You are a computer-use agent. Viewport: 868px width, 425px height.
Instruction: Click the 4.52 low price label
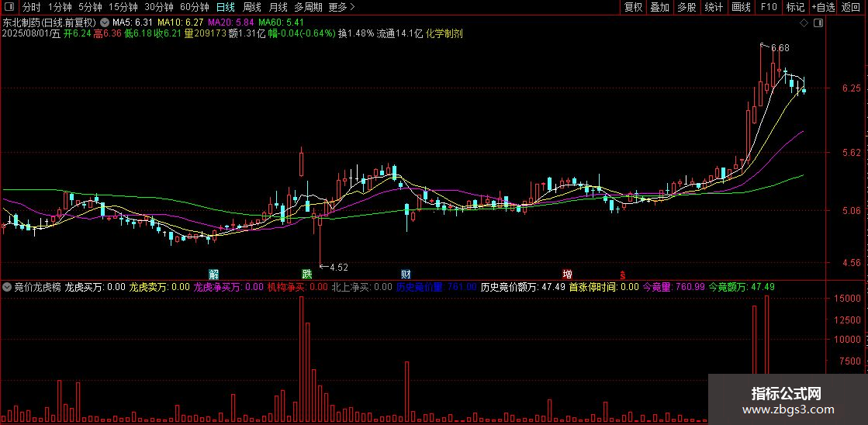[x=339, y=268]
